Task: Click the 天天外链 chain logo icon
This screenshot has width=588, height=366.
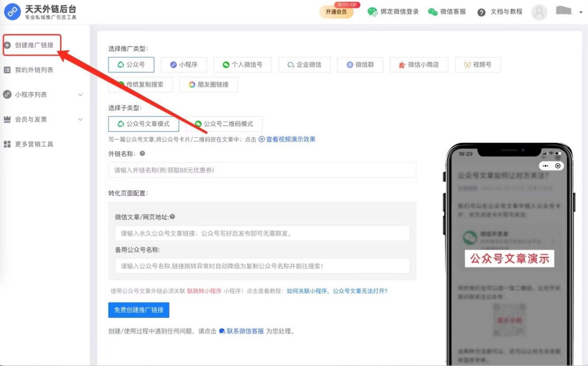Action: [12, 12]
